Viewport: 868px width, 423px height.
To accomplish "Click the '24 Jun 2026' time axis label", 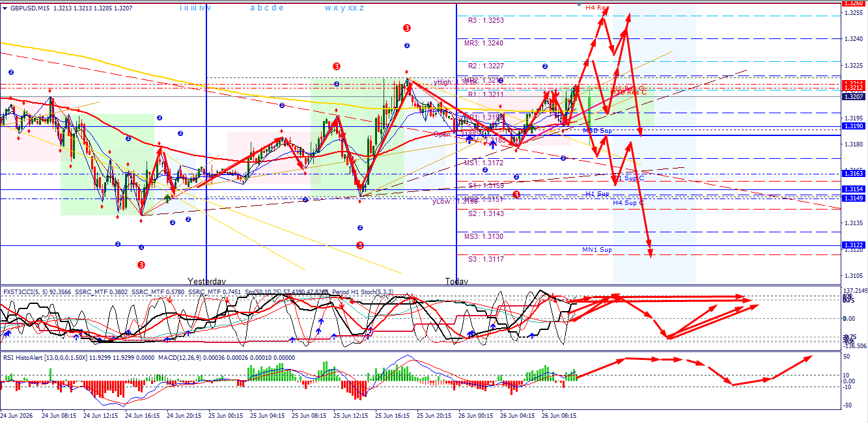I will 18,415.
